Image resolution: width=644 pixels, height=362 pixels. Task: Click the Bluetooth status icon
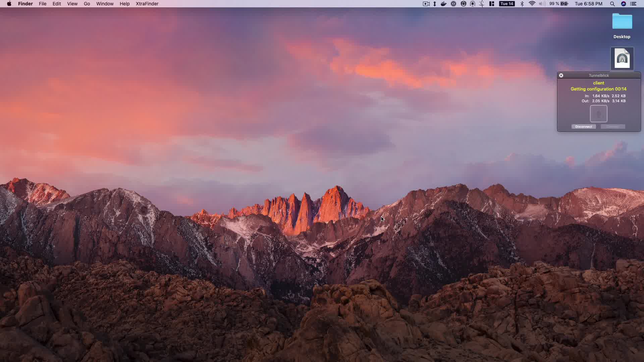[522, 4]
